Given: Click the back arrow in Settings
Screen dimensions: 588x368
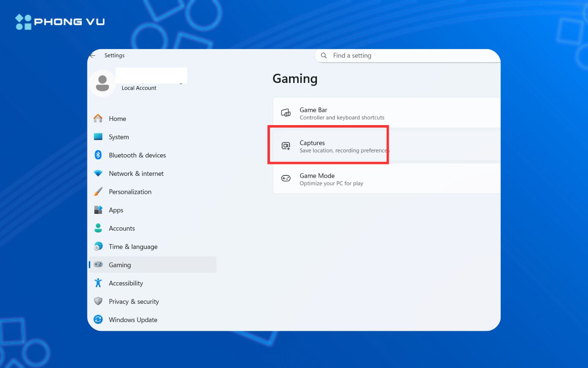Looking at the screenshot, I should [x=92, y=55].
